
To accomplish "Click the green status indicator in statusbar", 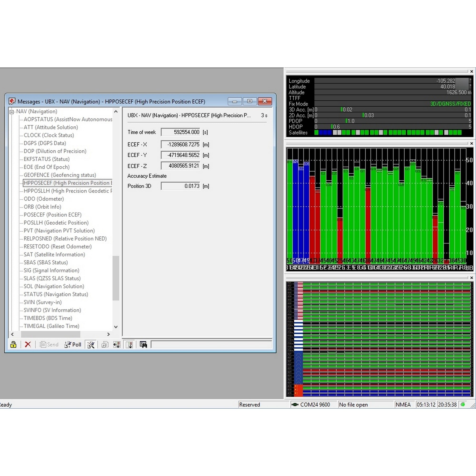I will [463, 404].
